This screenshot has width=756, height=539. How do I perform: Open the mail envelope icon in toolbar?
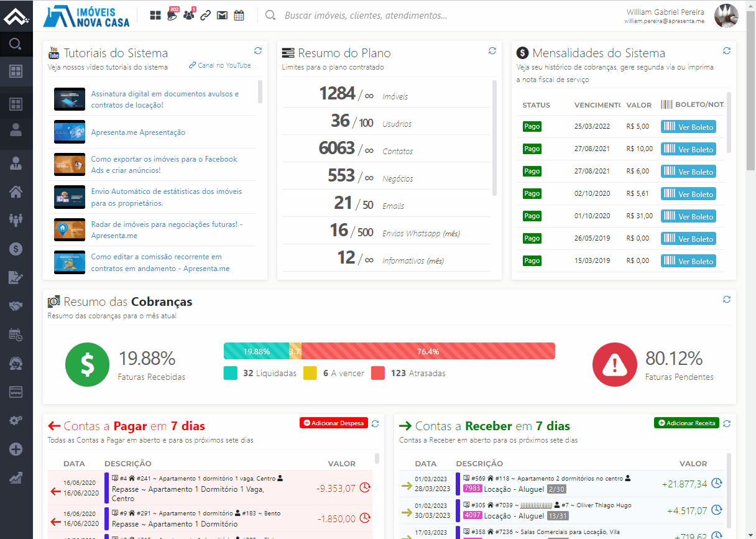point(222,16)
